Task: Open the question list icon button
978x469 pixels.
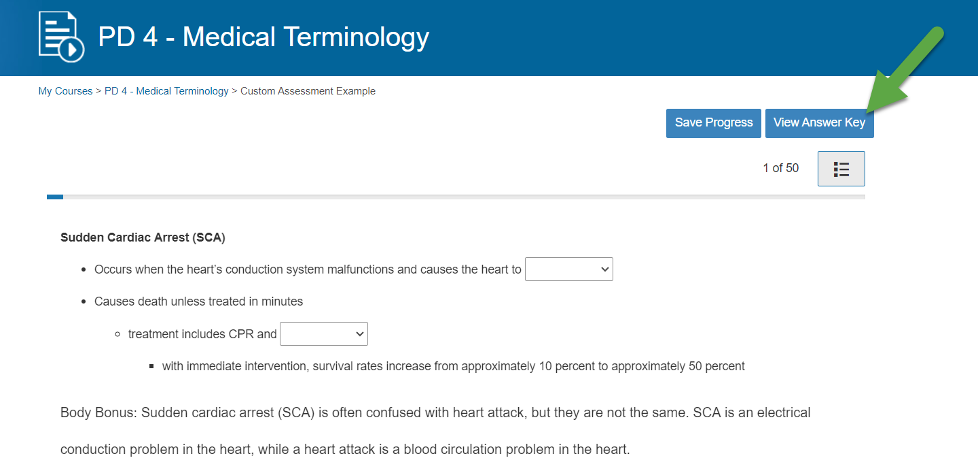Action: (841, 169)
